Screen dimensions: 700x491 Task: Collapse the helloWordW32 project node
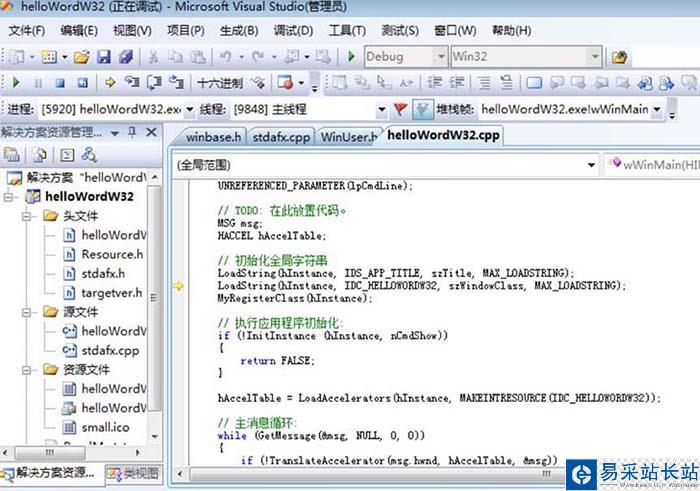tap(8, 196)
